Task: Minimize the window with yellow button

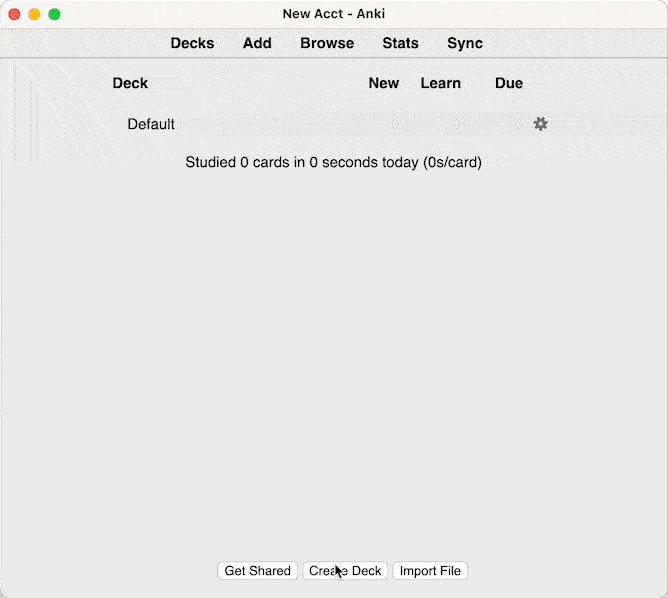Action: pyautogui.click(x=34, y=14)
